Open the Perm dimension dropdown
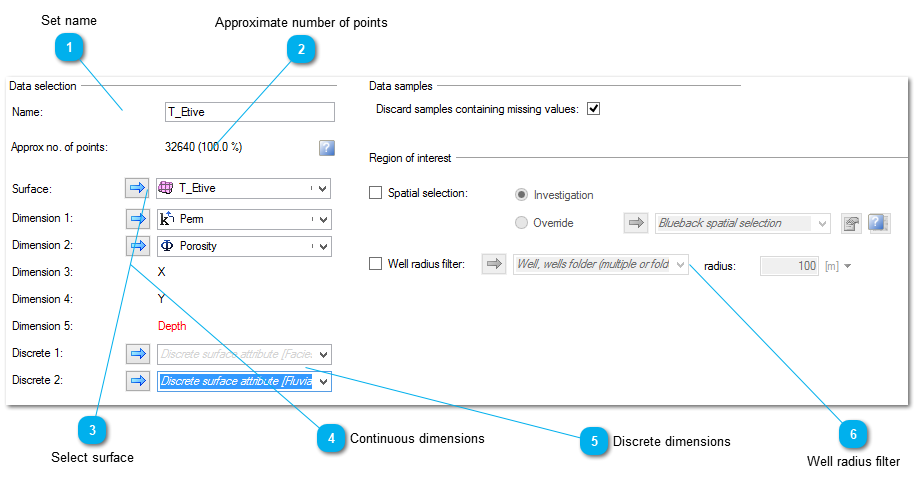The height and width of the screenshot is (485, 917). coord(323,219)
